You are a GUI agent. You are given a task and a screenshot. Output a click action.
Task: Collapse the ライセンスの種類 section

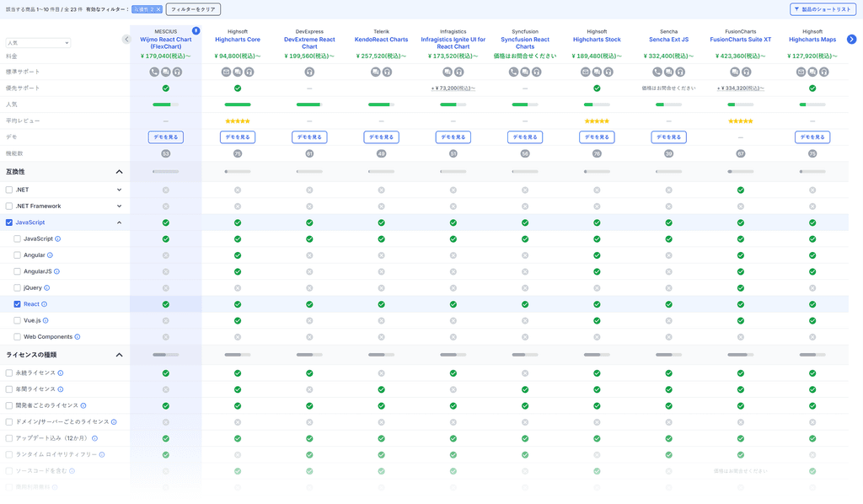(x=119, y=355)
